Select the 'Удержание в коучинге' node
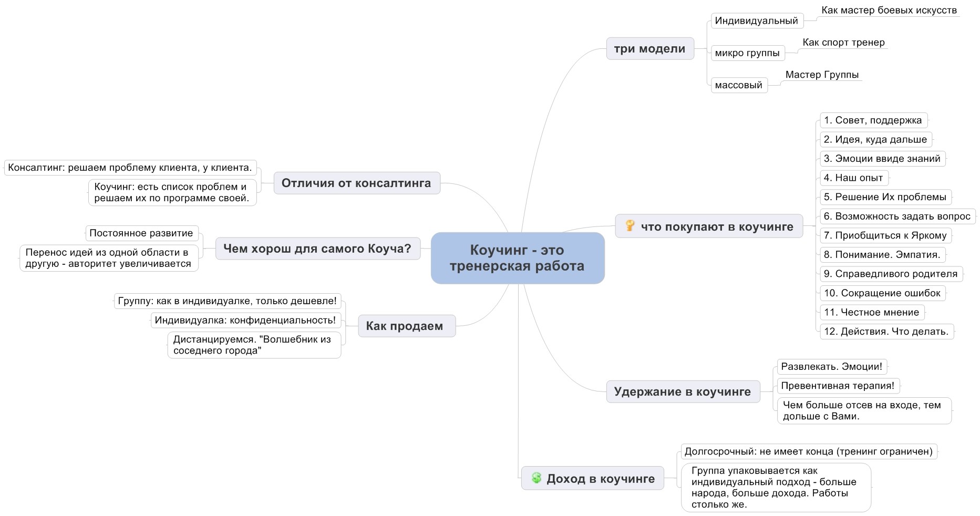 (683, 391)
